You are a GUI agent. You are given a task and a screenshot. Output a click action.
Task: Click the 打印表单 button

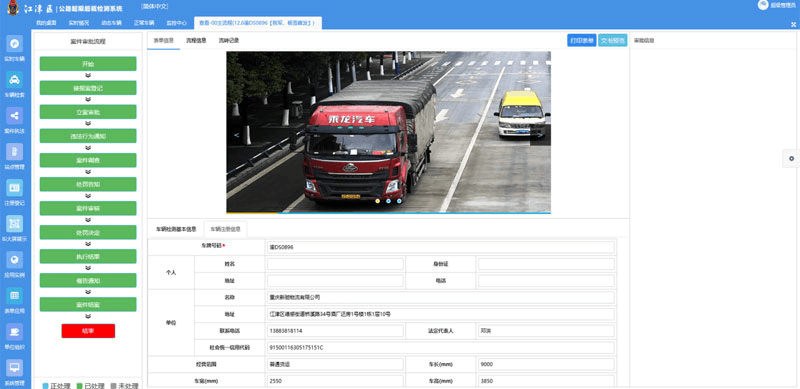(x=582, y=40)
